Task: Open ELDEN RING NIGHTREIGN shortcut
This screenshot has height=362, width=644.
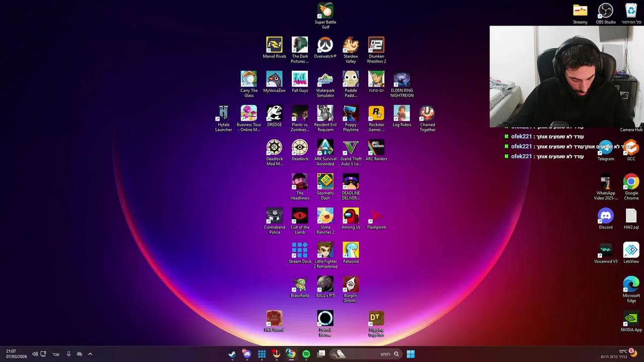Action: tap(402, 84)
